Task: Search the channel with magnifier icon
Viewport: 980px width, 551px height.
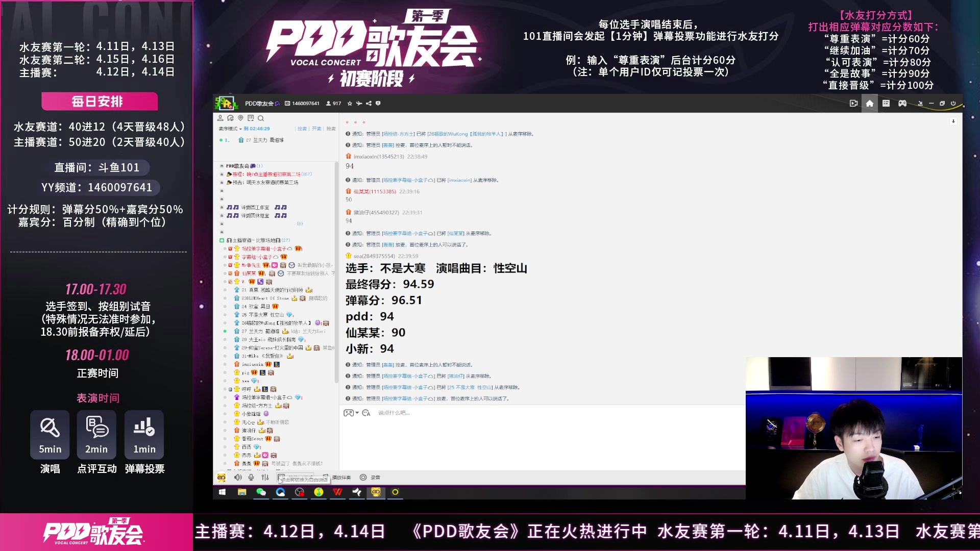Action: click(261, 118)
